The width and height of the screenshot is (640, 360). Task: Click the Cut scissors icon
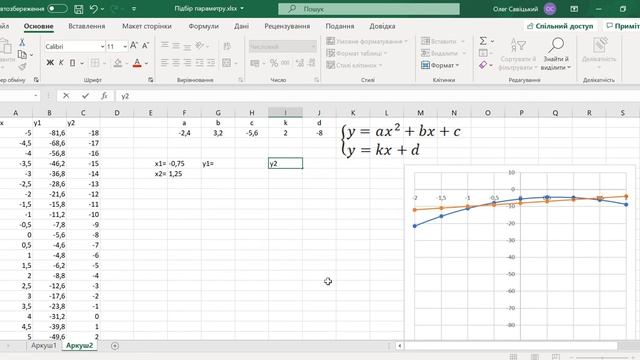point(22,42)
